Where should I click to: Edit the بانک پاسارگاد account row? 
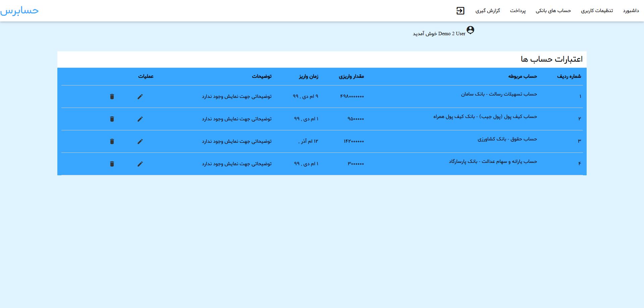point(140,164)
